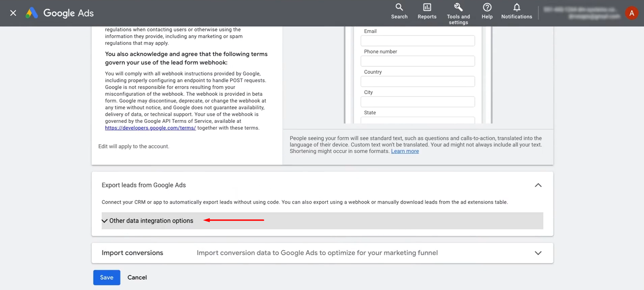Click the Email input field in preview
This screenshot has width=644, height=290.
pos(418,41)
